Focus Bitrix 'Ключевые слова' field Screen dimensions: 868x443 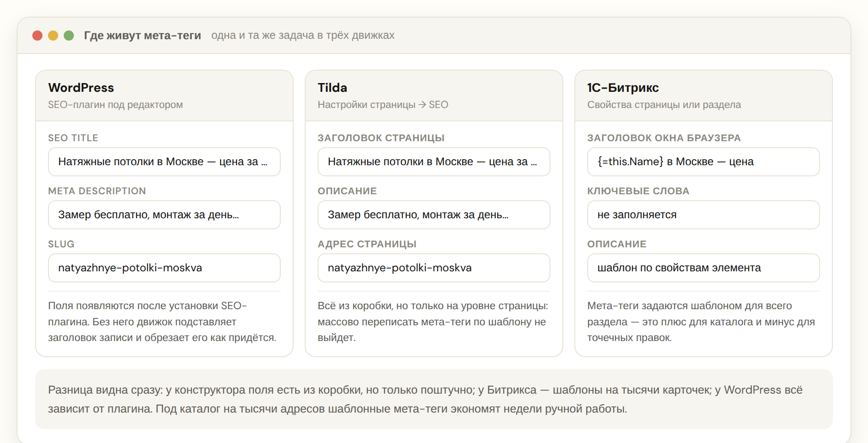click(704, 215)
